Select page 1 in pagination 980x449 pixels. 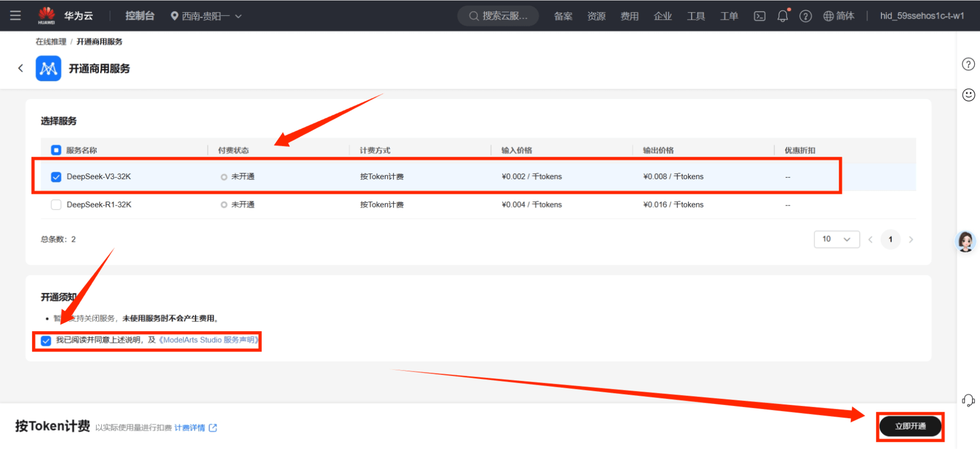tap(891, 239)
